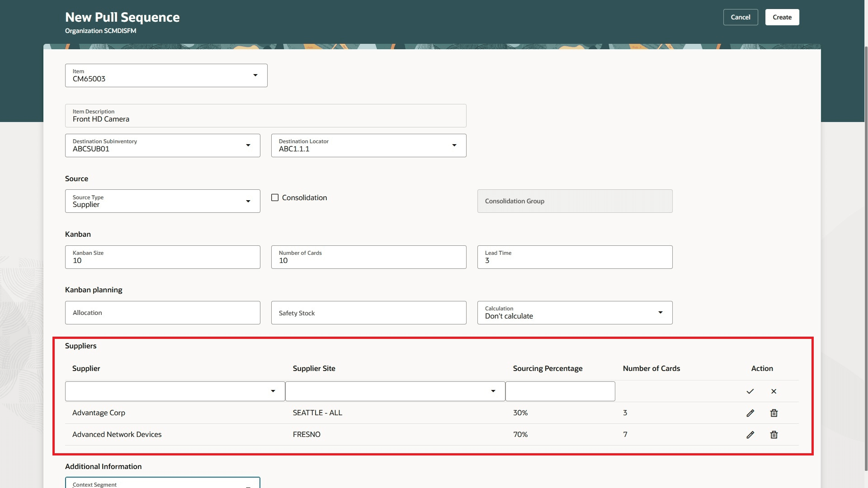This screenshot has height=488, width=868.
Task: Click the Sourcing Percentage input in new row
Action: [x=560, y=391]
